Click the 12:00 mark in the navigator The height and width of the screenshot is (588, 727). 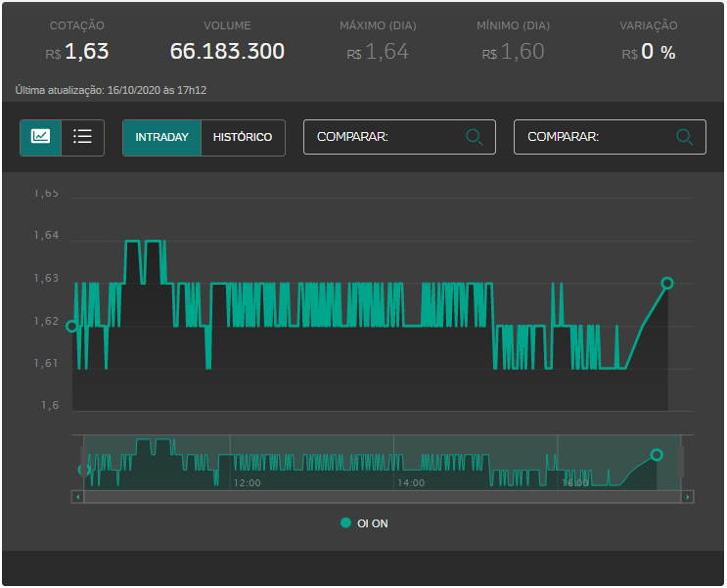[x=247, y=482]
